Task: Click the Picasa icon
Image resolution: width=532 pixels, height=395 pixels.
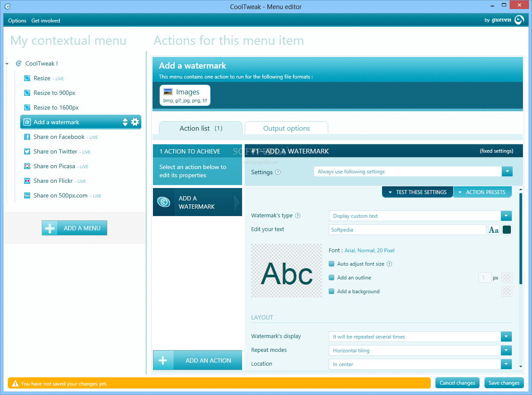Action: point(27,166)
